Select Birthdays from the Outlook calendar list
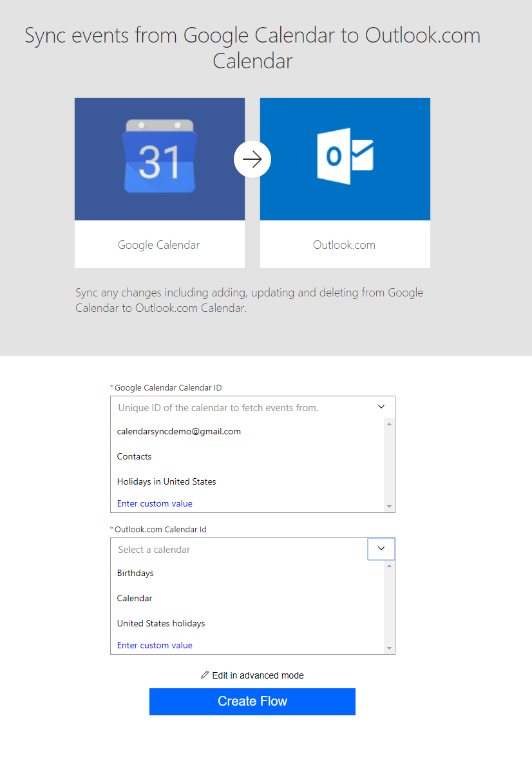 pos(135,574)
